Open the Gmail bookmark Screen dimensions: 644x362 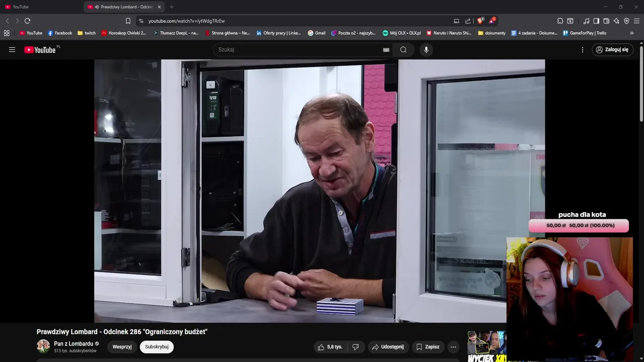[x=316, y=33]
